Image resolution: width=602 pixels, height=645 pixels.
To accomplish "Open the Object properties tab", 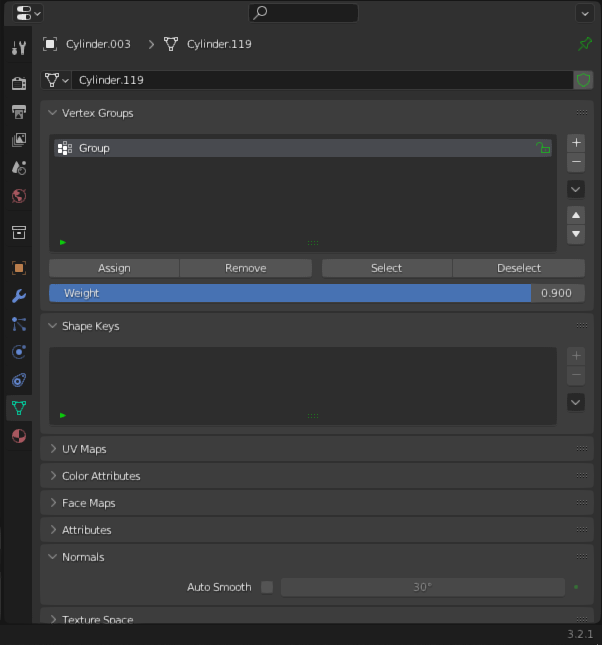I will (19, 268).
